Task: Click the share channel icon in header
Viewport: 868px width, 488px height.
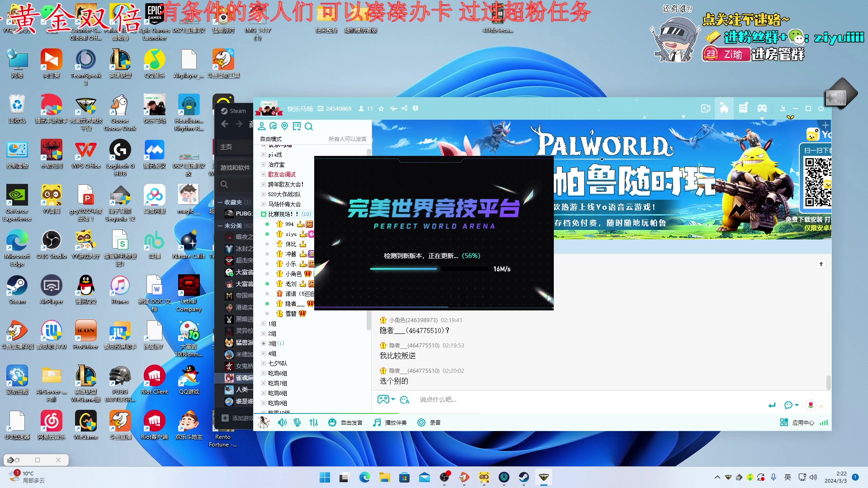Action: point(405,108)
